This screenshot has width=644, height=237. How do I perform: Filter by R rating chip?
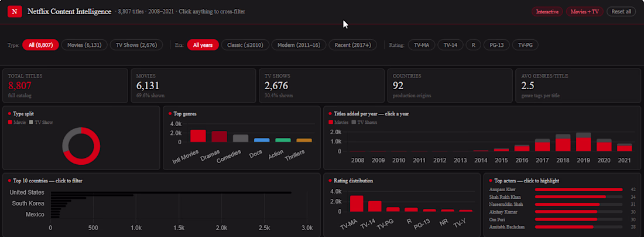(x=473, y=45)
